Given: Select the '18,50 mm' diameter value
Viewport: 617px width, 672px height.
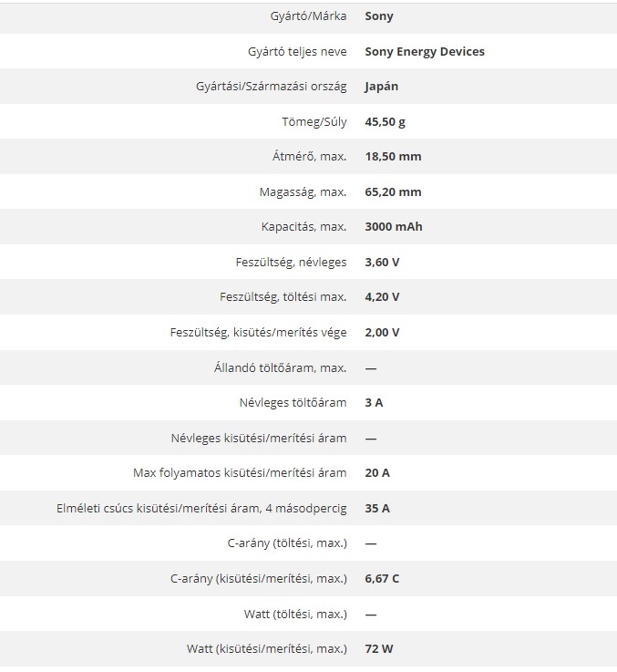Looking at the screenshot, I should 393,157.
